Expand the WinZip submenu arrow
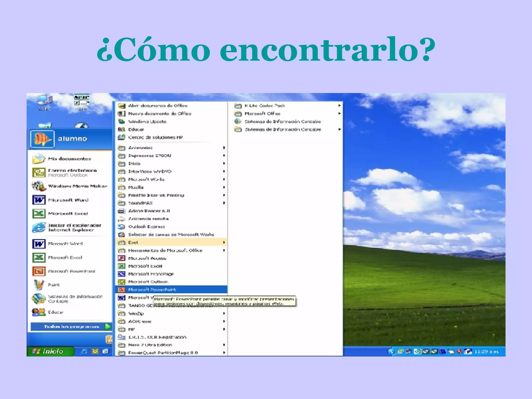This screenshot has width=532, height=399. 224,313
